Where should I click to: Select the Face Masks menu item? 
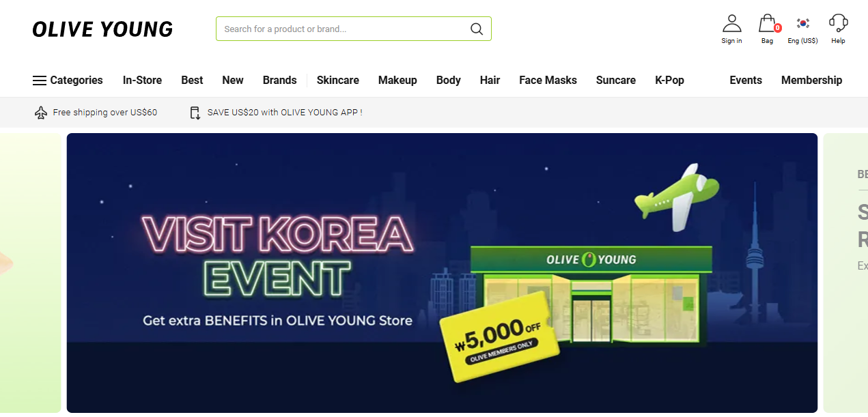coord(548,81)
